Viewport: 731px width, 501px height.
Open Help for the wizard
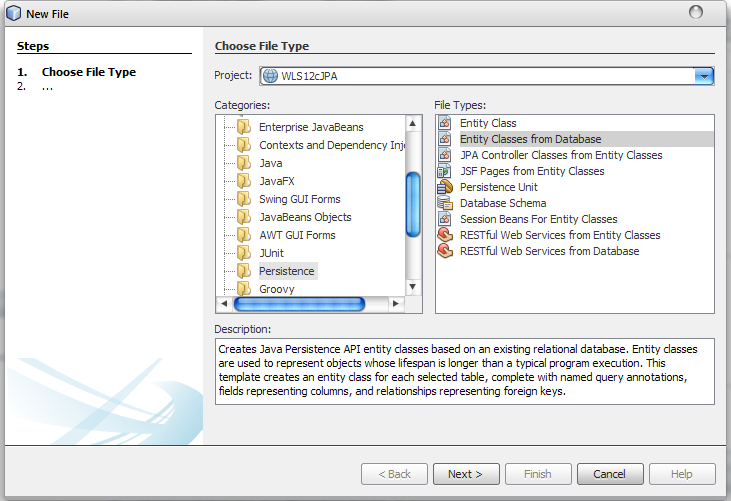click(682, 474)
